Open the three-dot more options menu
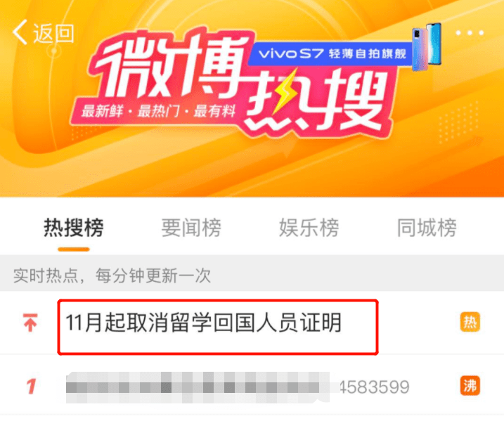 click(470, 33)
